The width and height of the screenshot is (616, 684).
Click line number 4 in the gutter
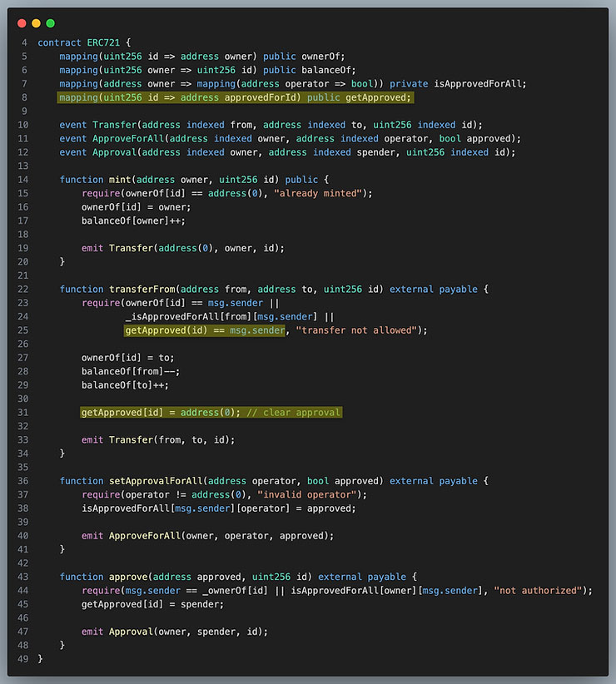click(24, 42)
